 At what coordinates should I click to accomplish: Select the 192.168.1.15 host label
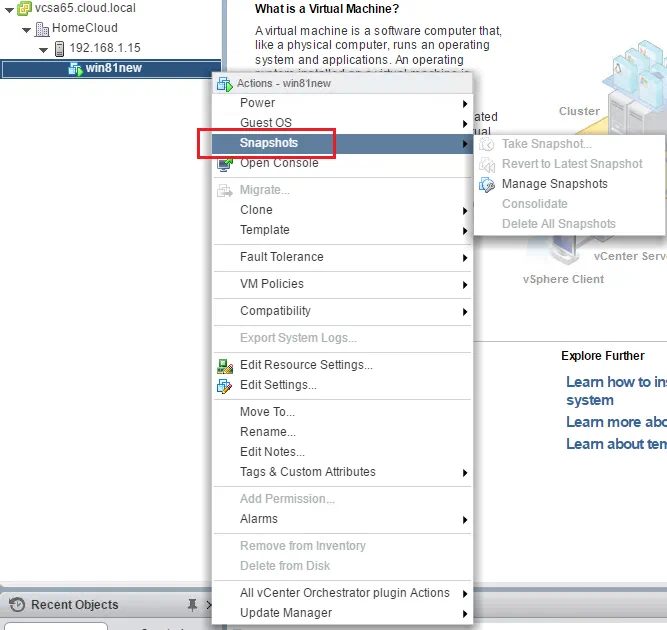(x=105, y=48)
